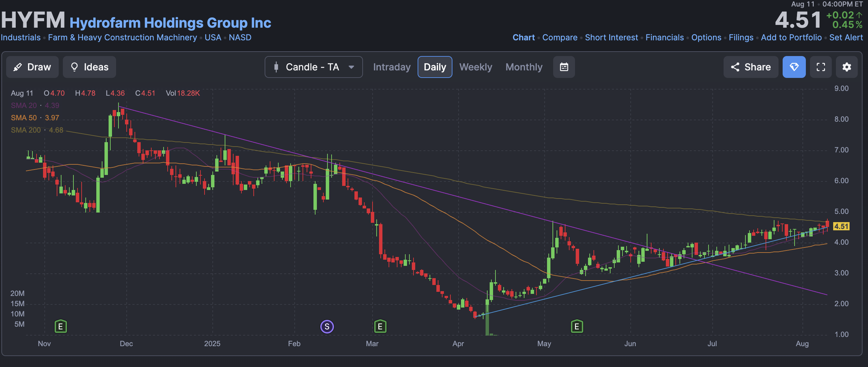Click the November earnings E marker

pyautogui.click(x=61, y=326)
